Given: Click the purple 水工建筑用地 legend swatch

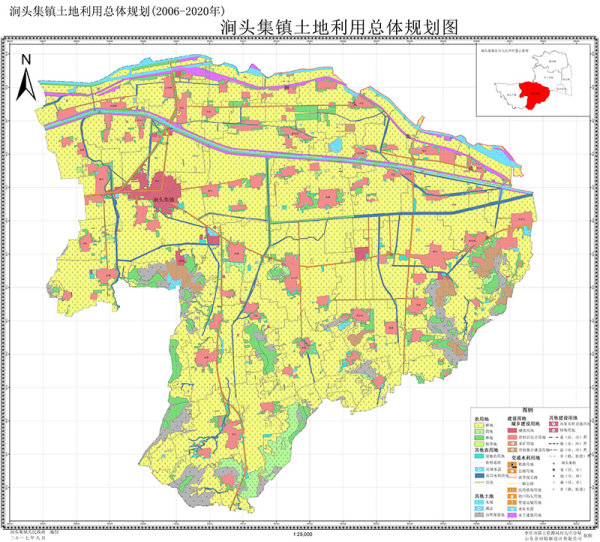Looking at the screenshot, I should 512,515.
